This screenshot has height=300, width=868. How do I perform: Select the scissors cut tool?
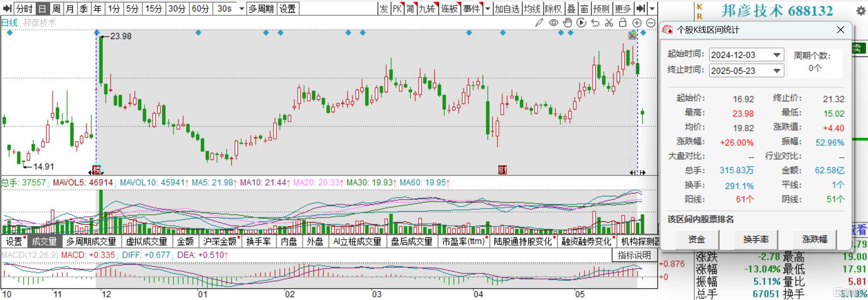click(609, 23)
